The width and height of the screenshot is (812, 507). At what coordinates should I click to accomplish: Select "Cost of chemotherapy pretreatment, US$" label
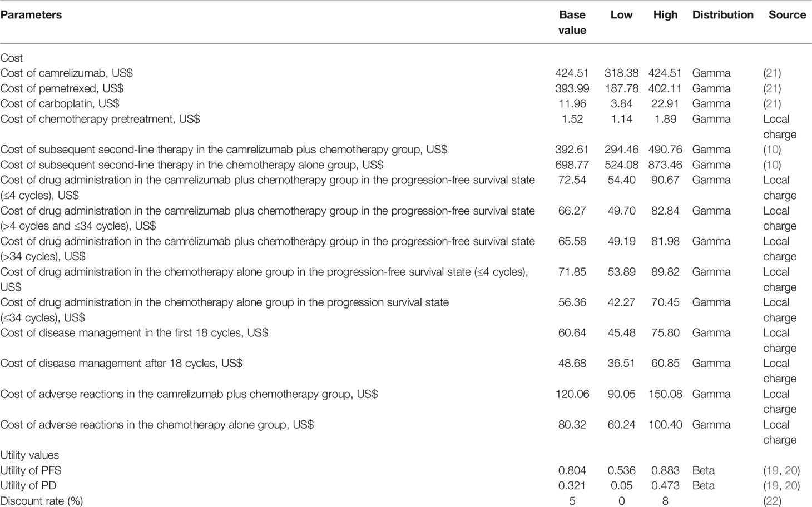100,119
